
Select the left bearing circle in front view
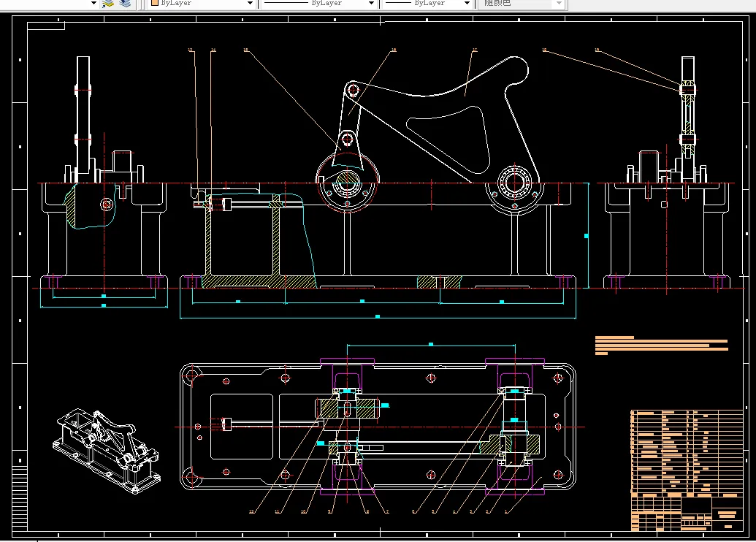tap(347, 182)
